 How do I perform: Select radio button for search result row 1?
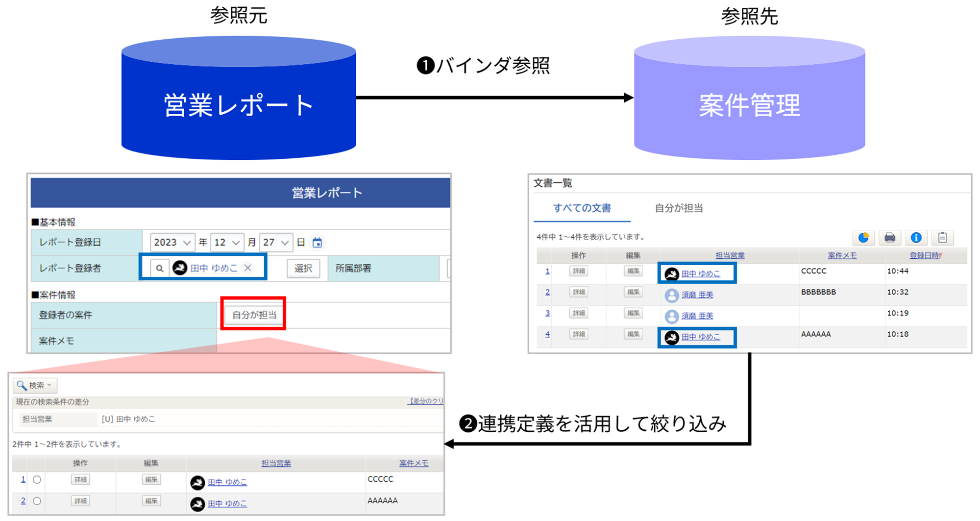(x=37, y=480)
